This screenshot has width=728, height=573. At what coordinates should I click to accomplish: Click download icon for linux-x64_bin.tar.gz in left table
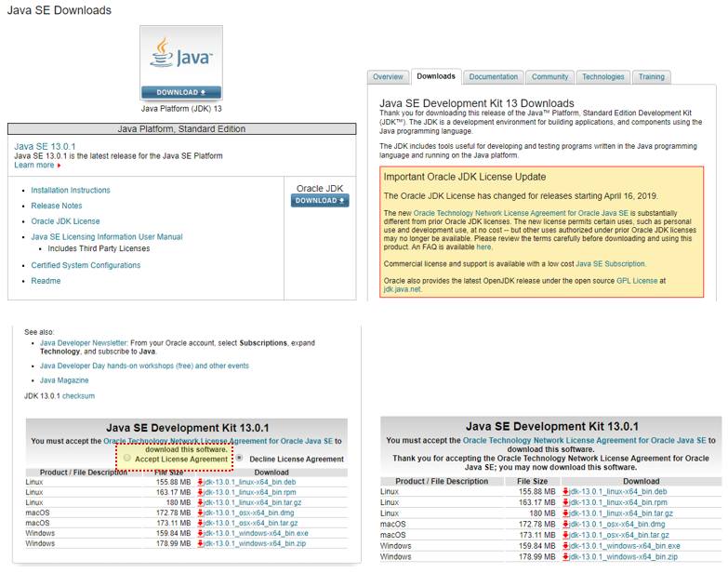pos(200,502)
